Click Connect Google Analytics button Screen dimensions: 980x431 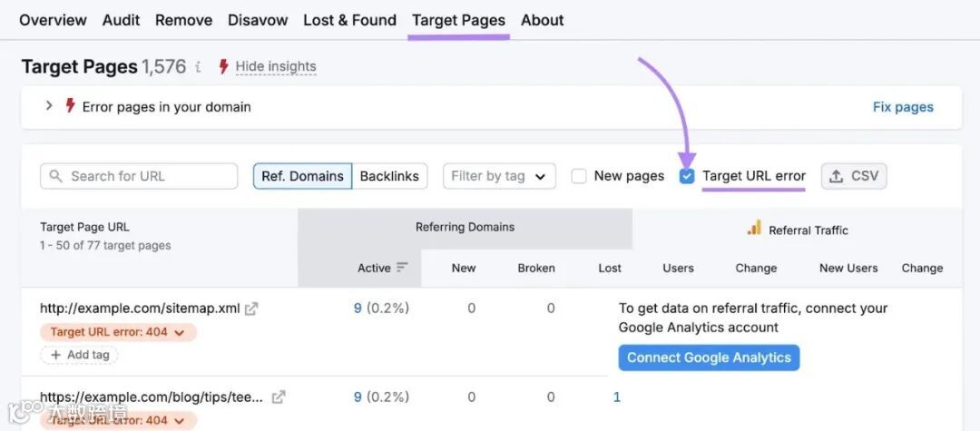[x=709, y=358]
